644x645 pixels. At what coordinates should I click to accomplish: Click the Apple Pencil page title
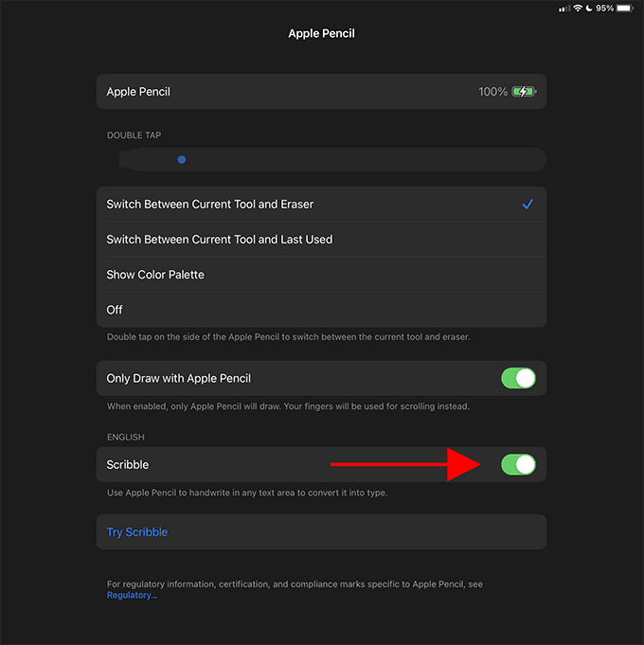(x=321, y=33)
